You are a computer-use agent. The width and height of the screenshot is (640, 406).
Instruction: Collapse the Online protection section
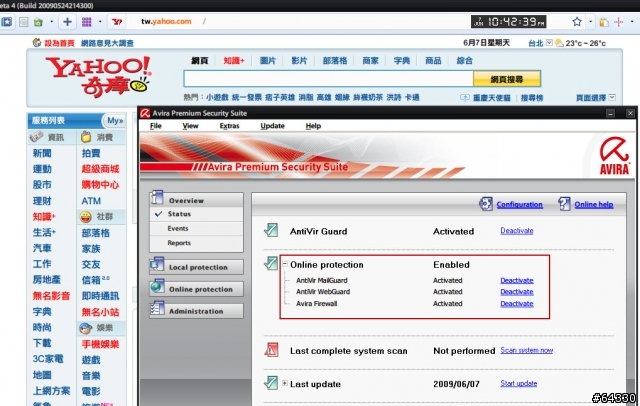point(285,264)
